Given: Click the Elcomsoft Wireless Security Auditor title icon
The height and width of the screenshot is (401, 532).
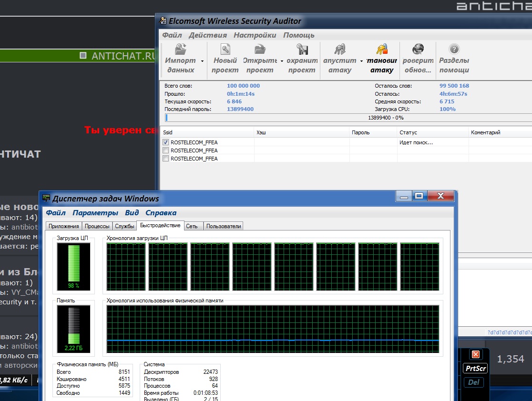Looking at the screenshot, I should coord(163,20).
